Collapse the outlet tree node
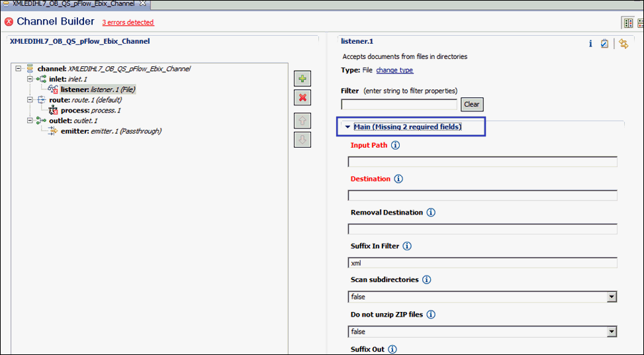The image size is (644, 355). click(x=30, y=121)
